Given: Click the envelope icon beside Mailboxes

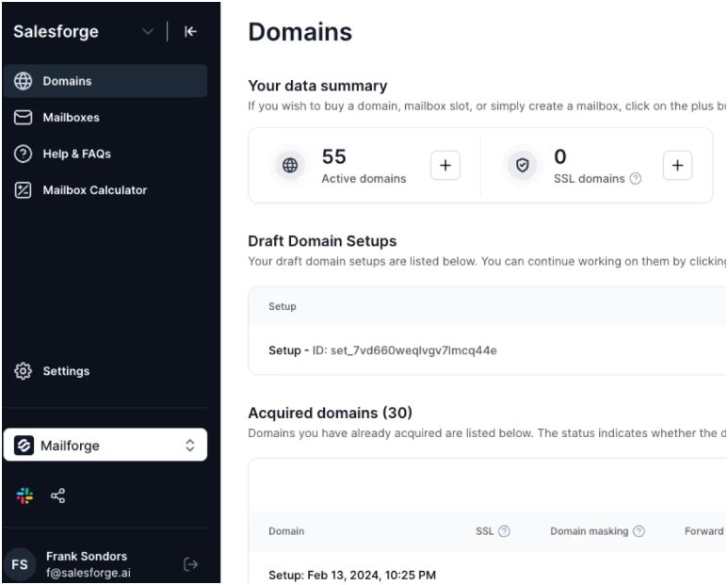Looking at the screenshot, I should pos(23,118).
